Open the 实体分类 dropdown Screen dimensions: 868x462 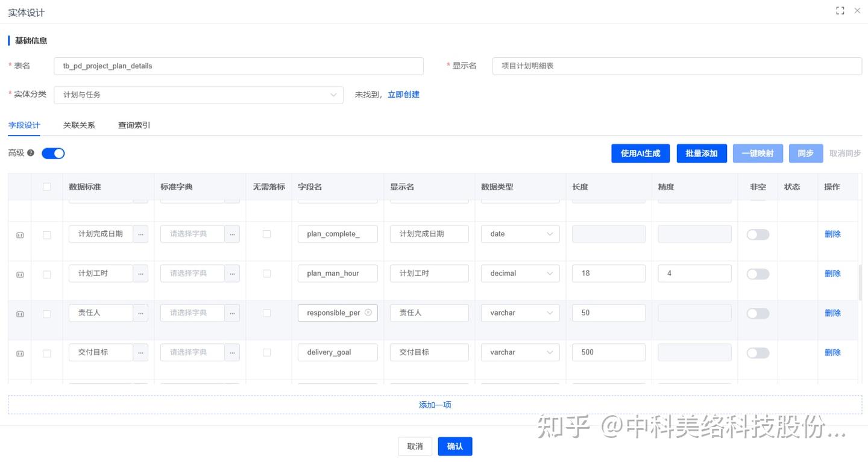click(x=198, y=95)
